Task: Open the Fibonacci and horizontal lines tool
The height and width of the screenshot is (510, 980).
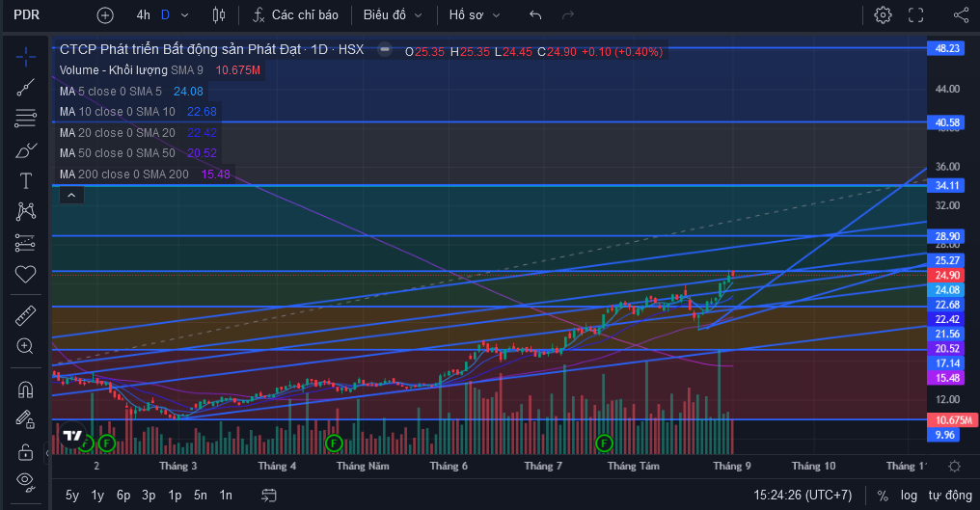Action: [x=26, y=119]
